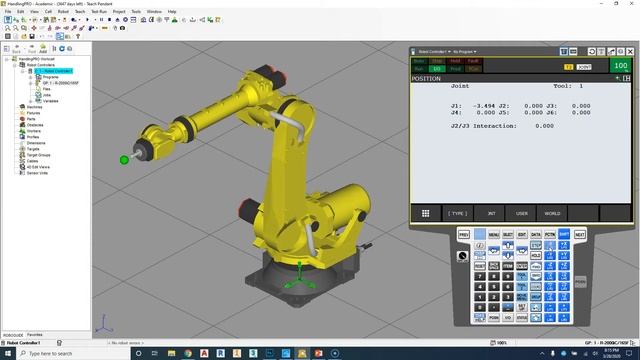Expand the Variables tree node
The image size is (640, 360).
click(31, 101)
